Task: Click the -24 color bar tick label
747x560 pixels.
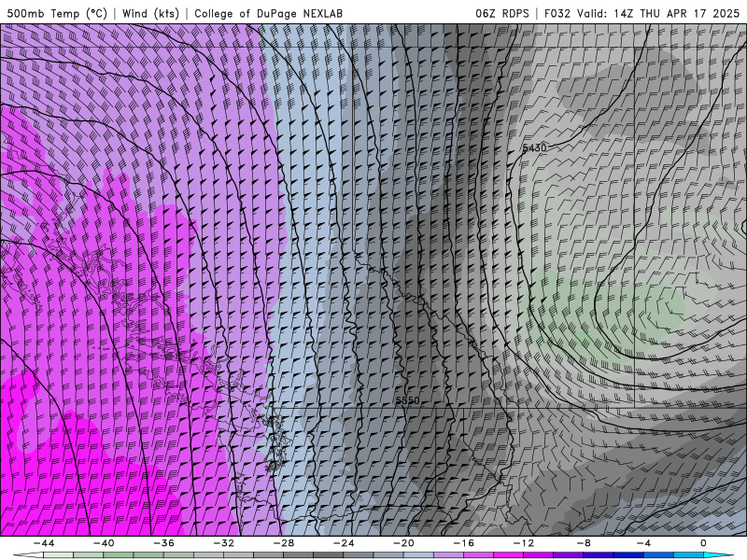Action: (344, 543)
